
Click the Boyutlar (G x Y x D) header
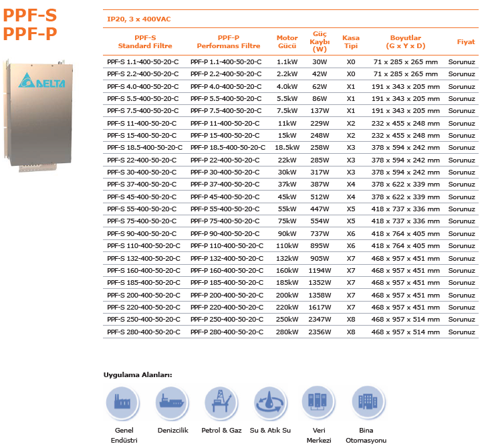point(406,41)
